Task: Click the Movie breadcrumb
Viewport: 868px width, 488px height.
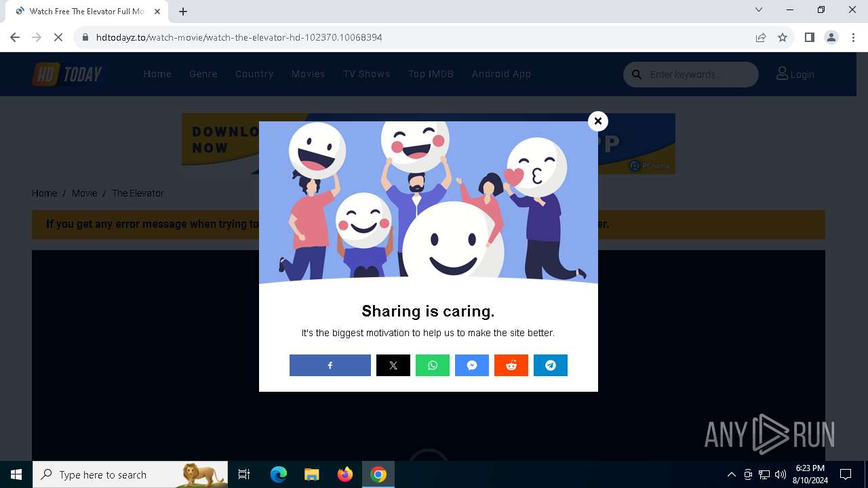Action: [x=85, y=193]
